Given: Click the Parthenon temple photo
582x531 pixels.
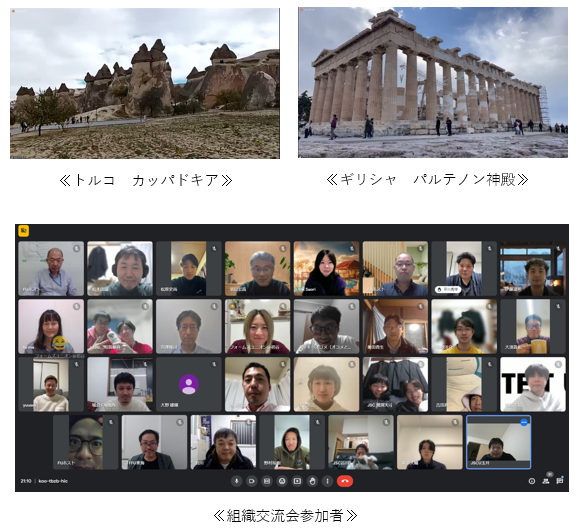Looking at the screenshot, I should (433, 82).
